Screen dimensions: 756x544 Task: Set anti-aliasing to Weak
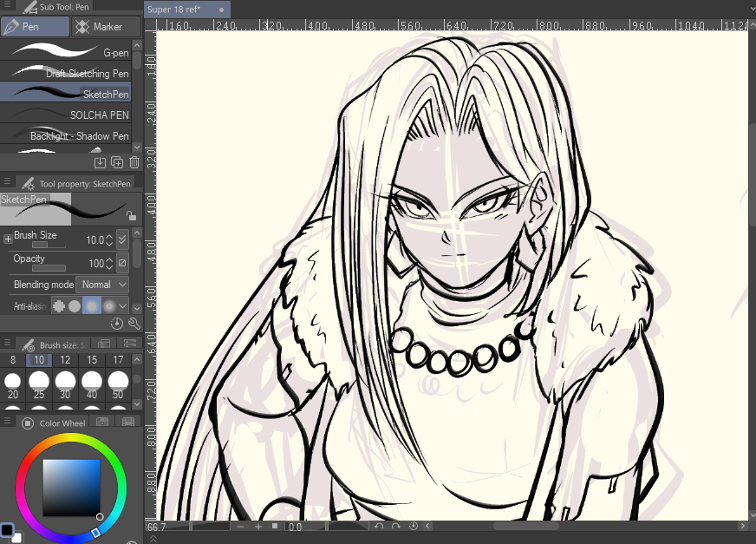[75, 306]
